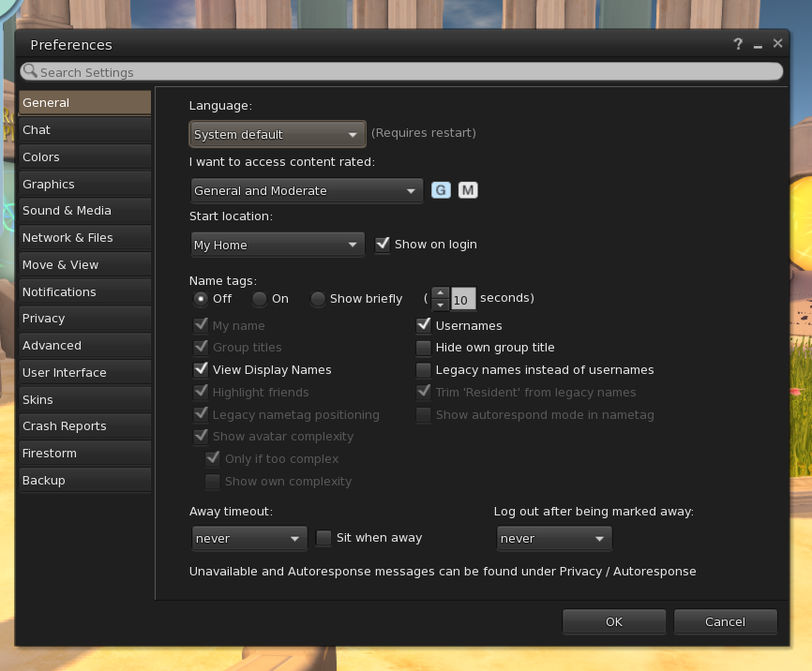Click the Moderate rating M icon

click(468, 190)
